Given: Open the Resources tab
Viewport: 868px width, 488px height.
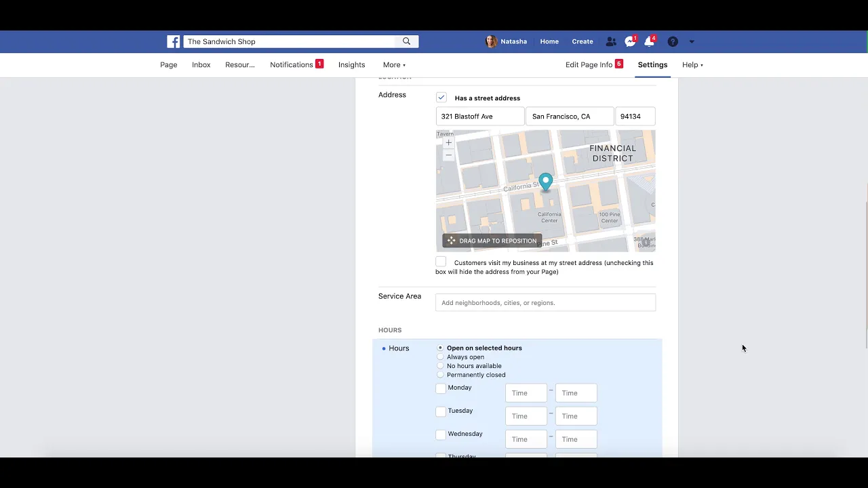Looking at the screenshot, I should click(x=240, y=65).
